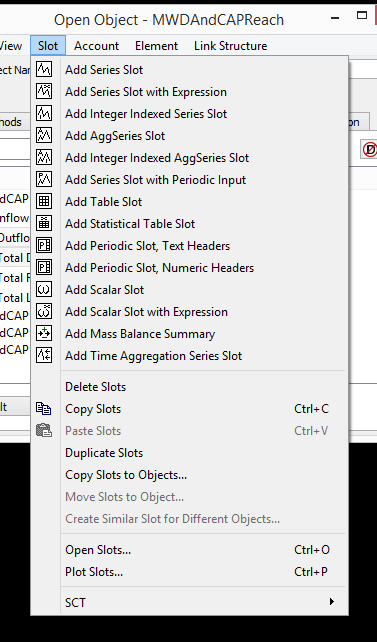Open the Account menu

[97, 45]
